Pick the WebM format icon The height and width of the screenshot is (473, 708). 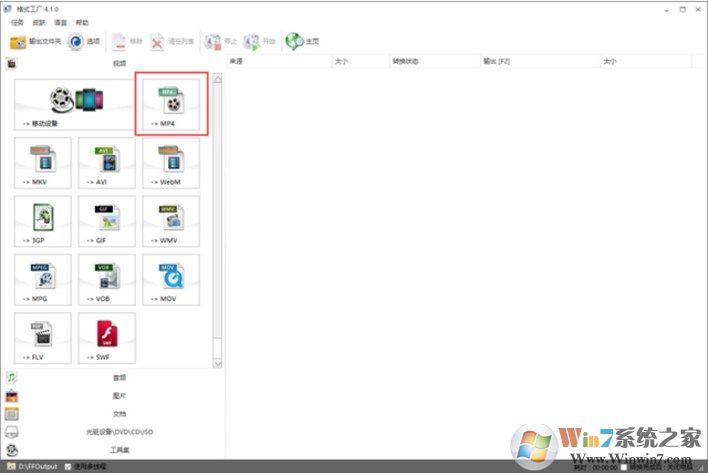171,162
